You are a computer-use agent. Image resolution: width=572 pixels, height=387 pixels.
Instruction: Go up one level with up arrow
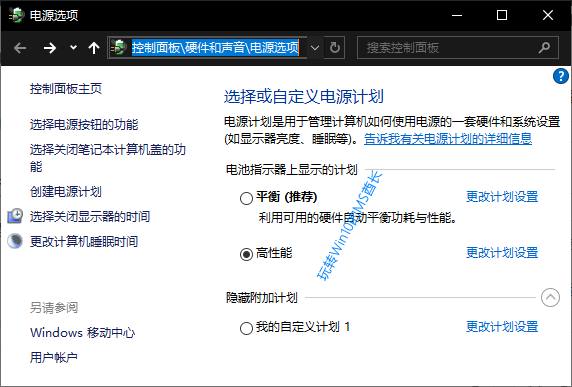(x=94, y=48)
